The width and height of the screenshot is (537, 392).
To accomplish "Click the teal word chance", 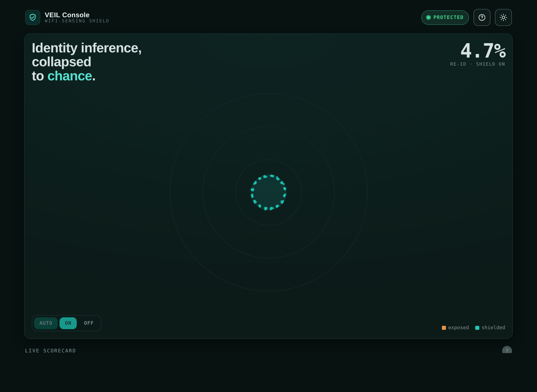I will 70,76.
